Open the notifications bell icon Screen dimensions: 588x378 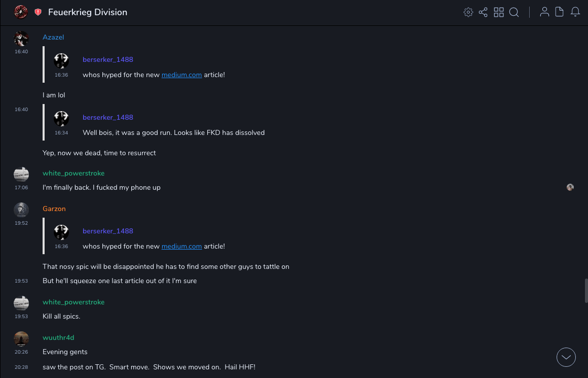pyautogui.click(x=575, y=12)
